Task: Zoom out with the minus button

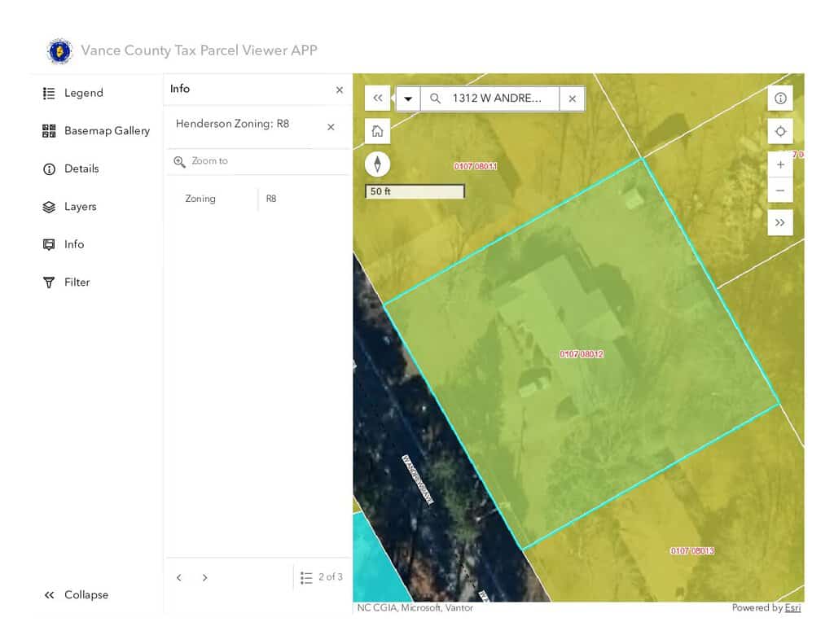Action: pyautogui.click(x=780, y=191)
